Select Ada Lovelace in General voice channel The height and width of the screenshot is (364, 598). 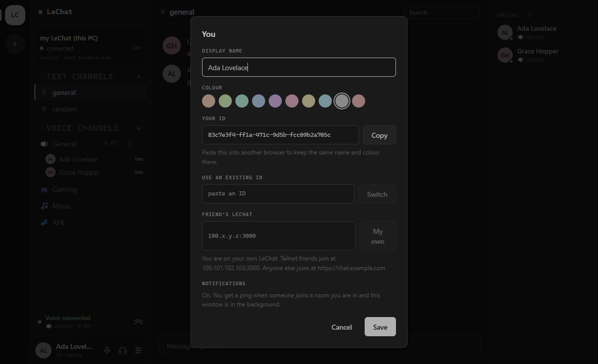[x=94, y=160]
